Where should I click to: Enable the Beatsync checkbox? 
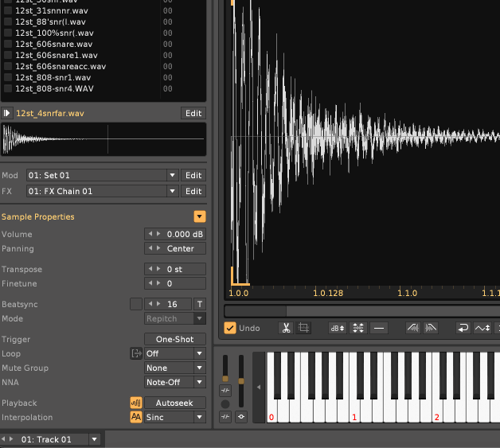[x=135, y=305]
